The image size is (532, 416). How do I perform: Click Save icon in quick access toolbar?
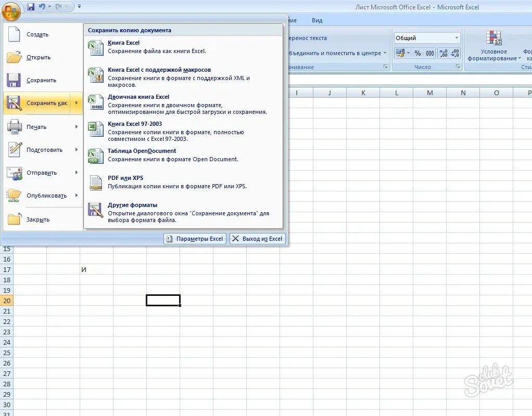31,6
